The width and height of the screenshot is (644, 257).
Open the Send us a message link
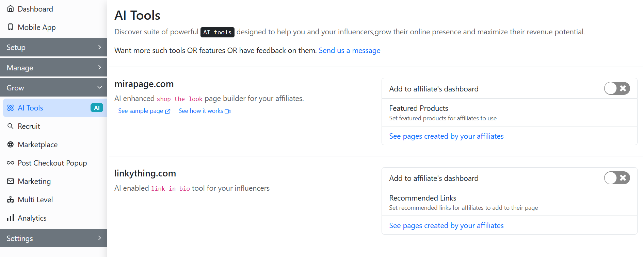[349, 51]
